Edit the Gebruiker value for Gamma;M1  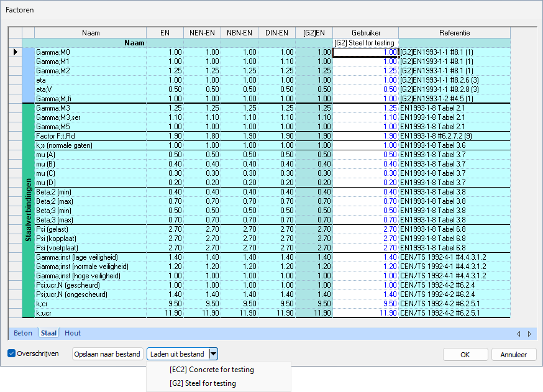[x=366, y=62]
